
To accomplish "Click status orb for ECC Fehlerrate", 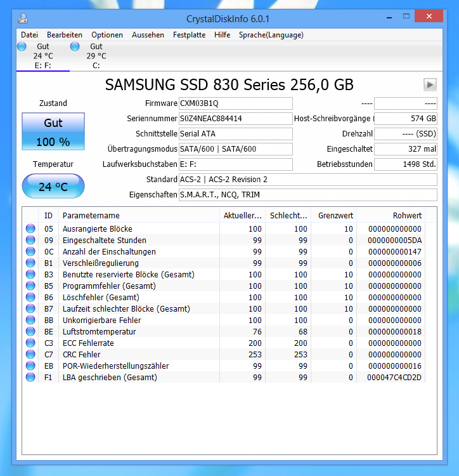I will (30, 343).
